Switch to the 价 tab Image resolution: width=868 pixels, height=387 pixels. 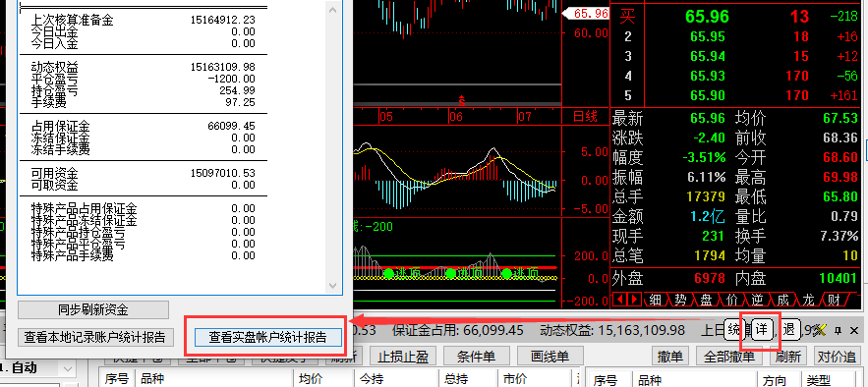point(731,301)
